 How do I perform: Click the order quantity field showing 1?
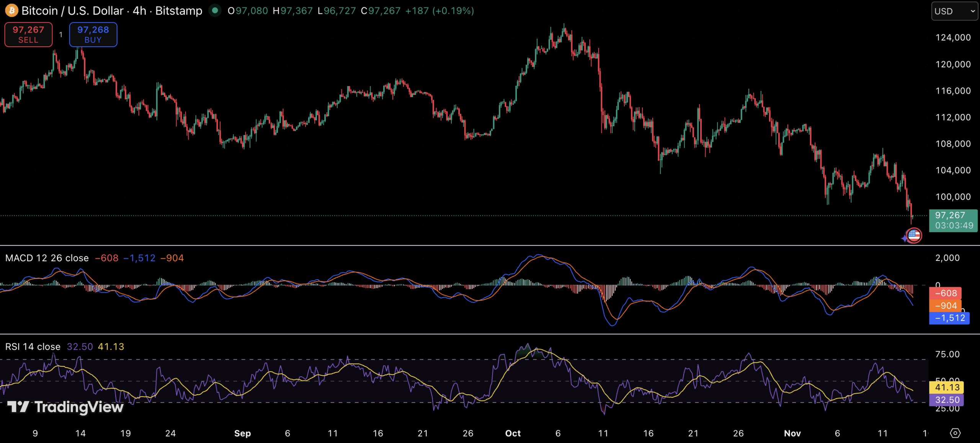pyautogui.click(x=60, y=34)
